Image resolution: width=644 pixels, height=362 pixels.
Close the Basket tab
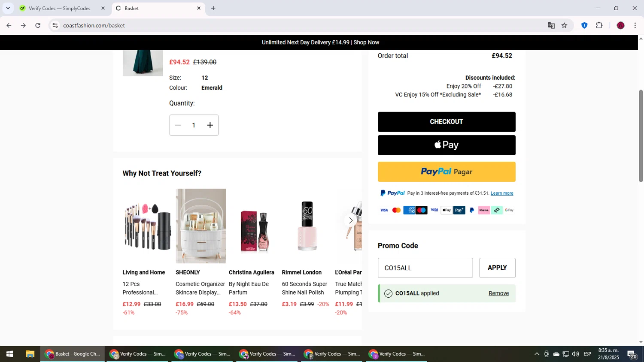coord(199,8)
